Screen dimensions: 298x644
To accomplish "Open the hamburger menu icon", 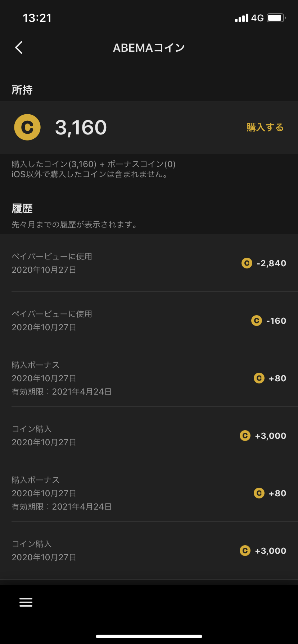I will pyautogui.click(x=26, y=602).
